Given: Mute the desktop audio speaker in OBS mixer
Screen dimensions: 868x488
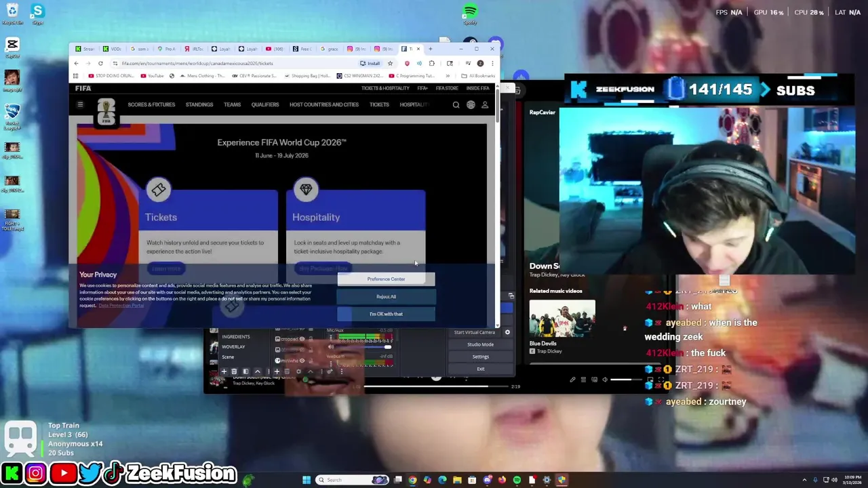Looking at the screenshot, I should click(330, 346).
